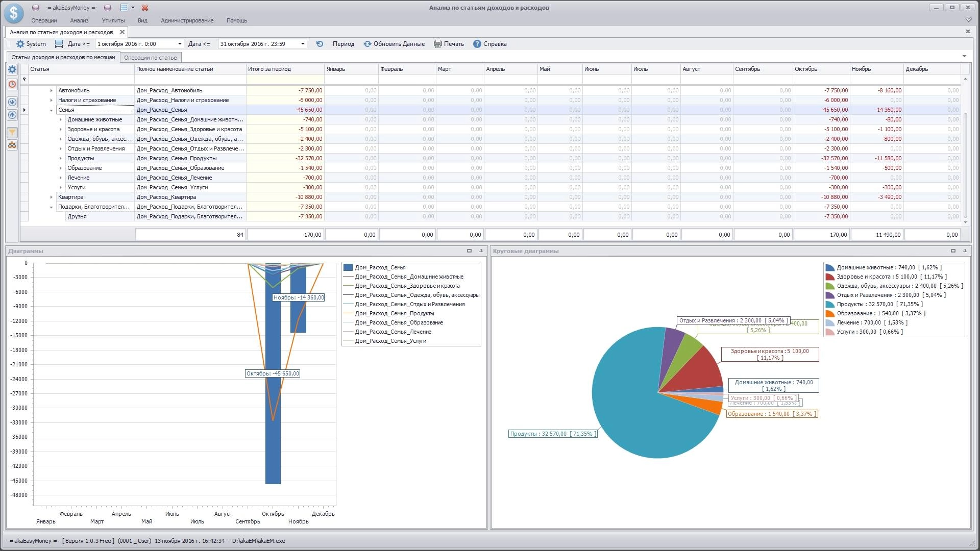980x551 pixels.
Task: Click the gear icon in left grid sidebar
Action: pos(12,70)
